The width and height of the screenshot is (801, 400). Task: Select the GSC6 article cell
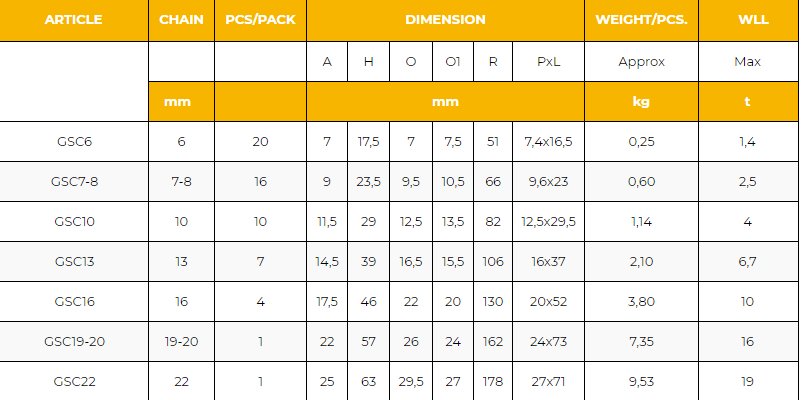tap(74, 142)
